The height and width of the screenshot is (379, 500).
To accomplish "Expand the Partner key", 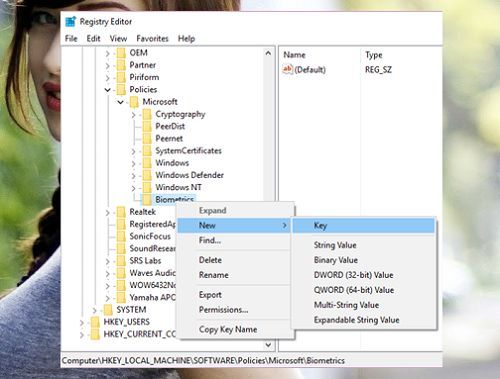I will (107, 66).
